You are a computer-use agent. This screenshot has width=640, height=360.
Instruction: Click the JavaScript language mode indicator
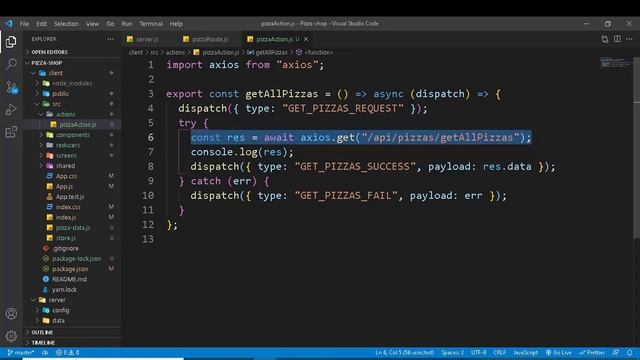click(x=525, y=352)
